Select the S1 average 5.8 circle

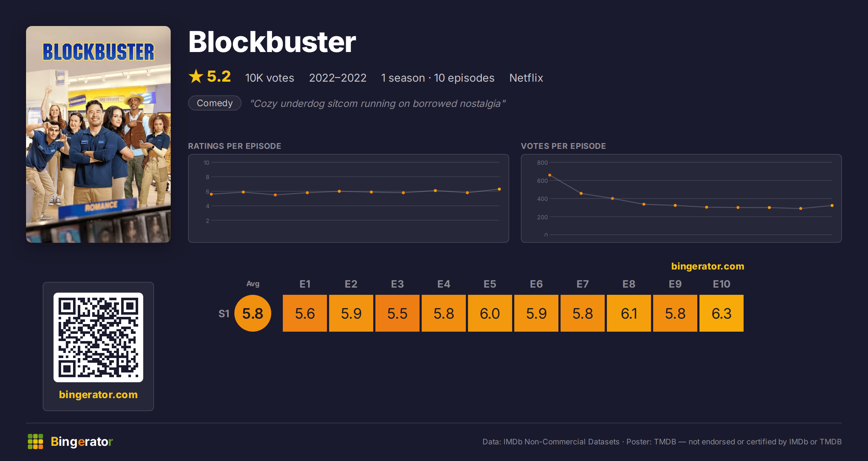[253, 313]
